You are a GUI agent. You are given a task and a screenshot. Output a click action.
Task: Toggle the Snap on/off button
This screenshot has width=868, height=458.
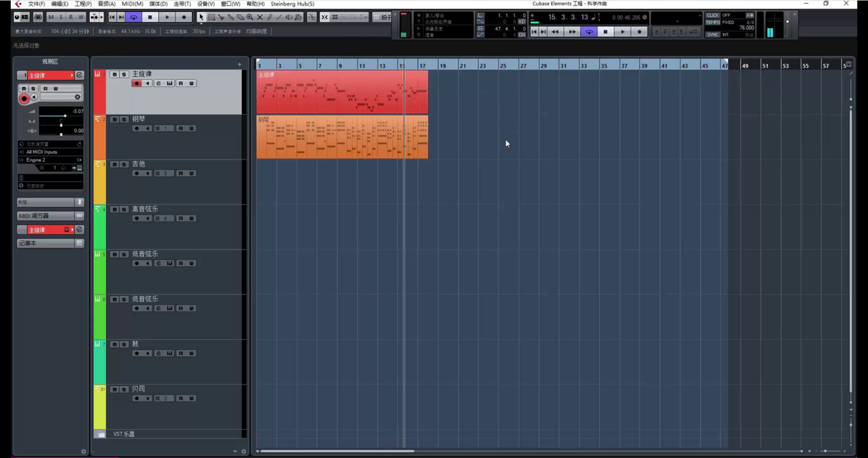click(325, 17)
